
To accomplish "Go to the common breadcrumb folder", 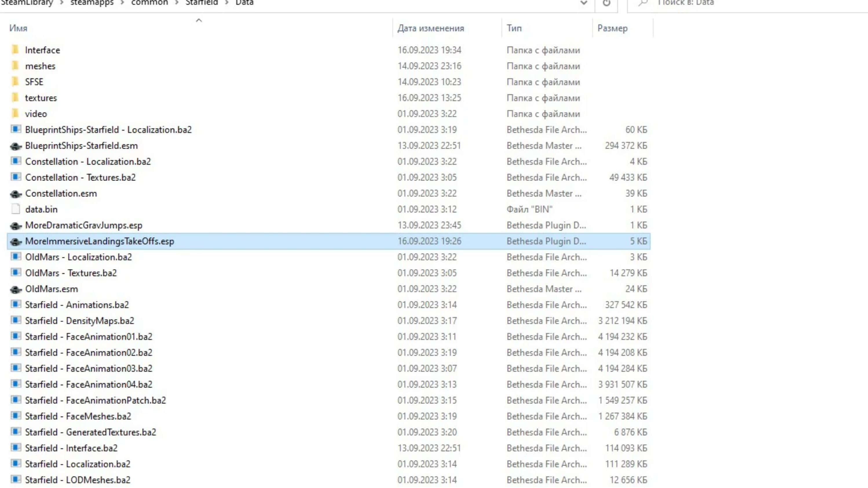I will pyautogui.click(x=149, y=3).
